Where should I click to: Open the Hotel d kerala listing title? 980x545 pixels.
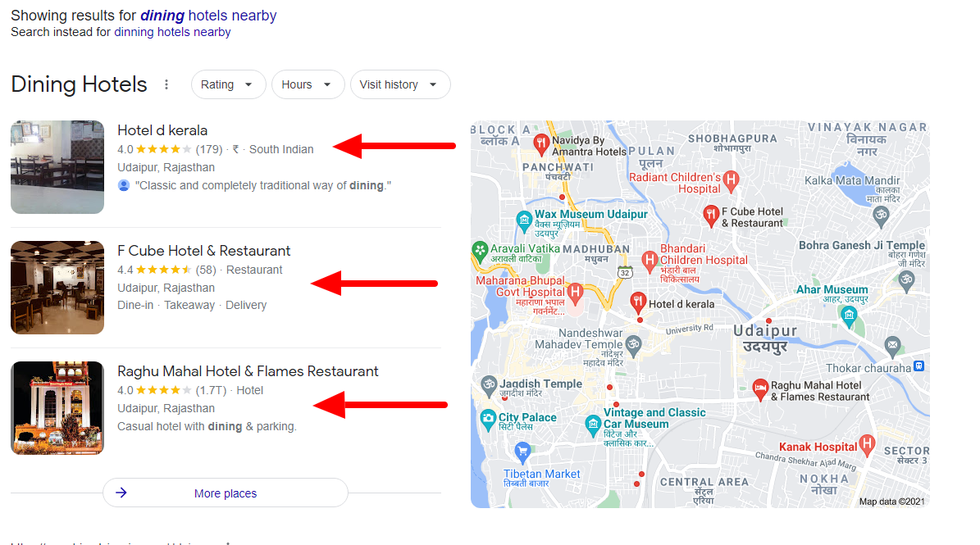(162, 130)
